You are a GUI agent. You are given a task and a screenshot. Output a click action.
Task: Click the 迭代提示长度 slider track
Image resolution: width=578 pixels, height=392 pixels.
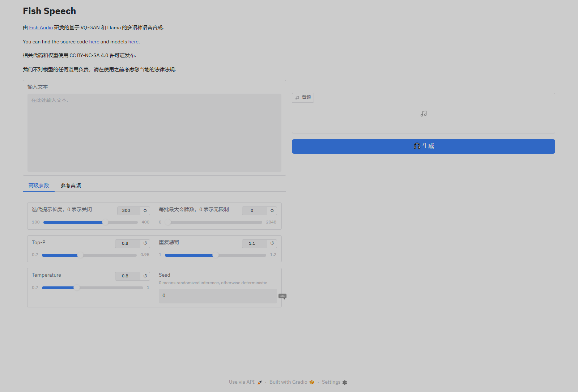click(x=90, y=222)
